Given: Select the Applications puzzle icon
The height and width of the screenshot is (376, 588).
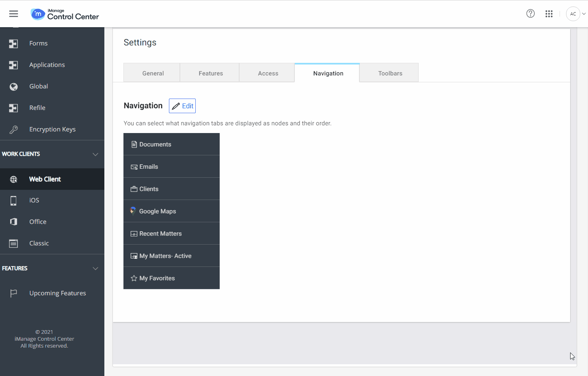Looking at the screenshot, I should 13,64.
